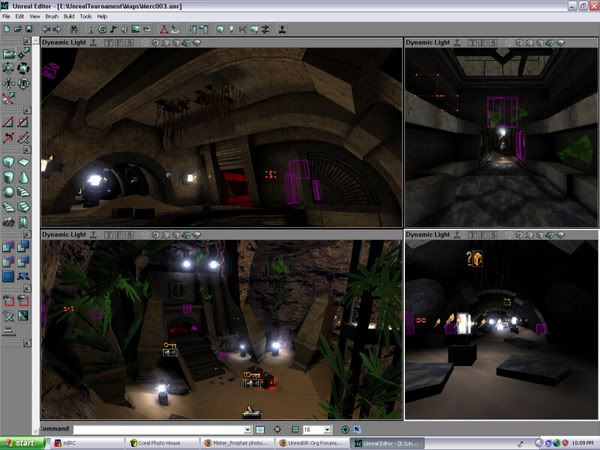The image size is (600, 450).
Task: Open the View menu
Action: pyautogui.click(x=35, y=16)
